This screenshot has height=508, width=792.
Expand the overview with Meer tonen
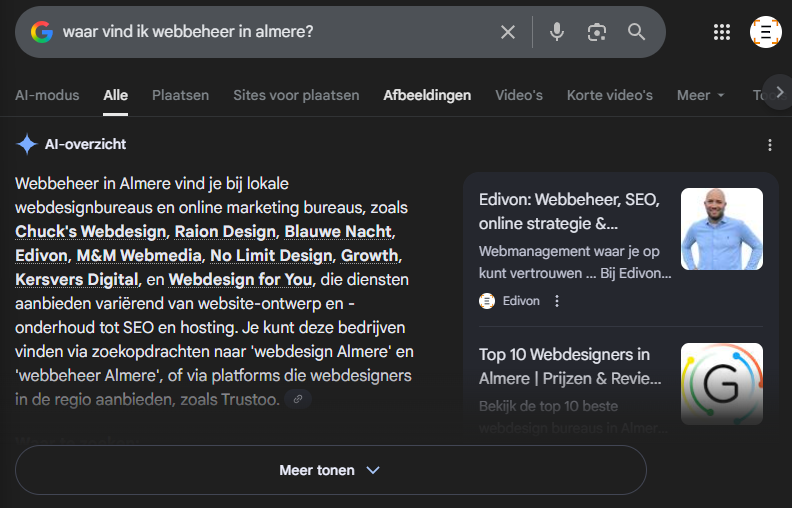[x=331, y=470]
